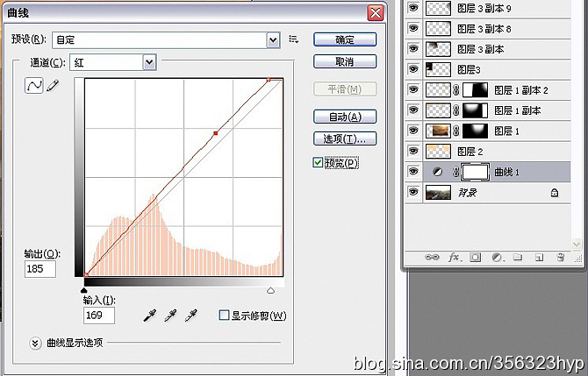This screenshot has width=588, height=376.
Task: Pick the gray point eyedropper
Action: pyautogui.click(x=170, y=316)
